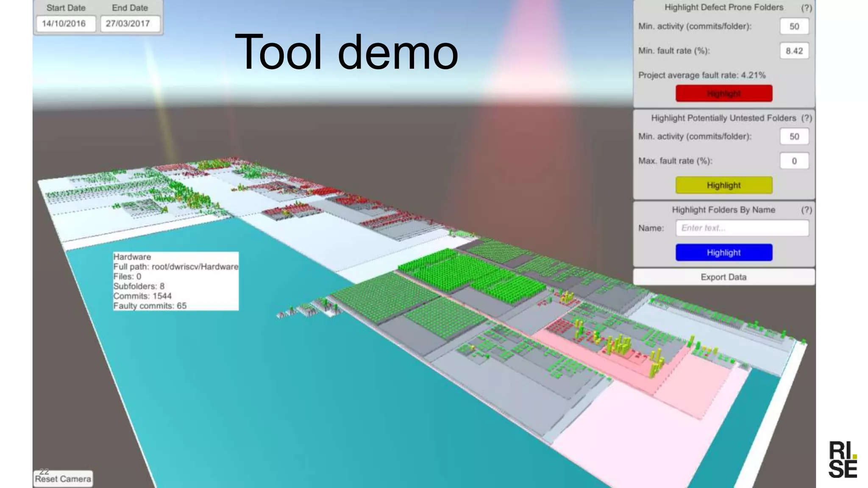Click the 'Hardware' title in the tooltip

(132, 257)
